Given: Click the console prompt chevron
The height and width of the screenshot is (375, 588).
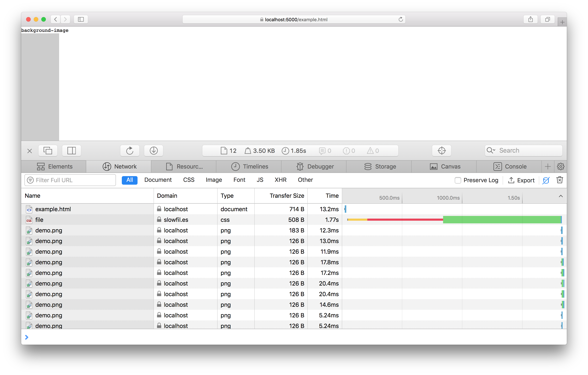Looking at the screenshot, I should tap(27, 337).
